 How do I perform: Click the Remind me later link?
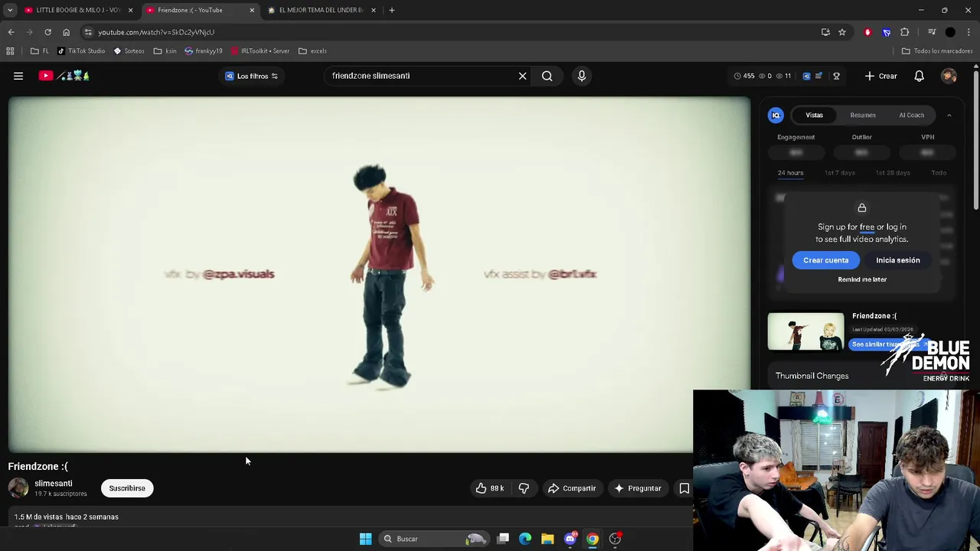click(x=862, y=279)
